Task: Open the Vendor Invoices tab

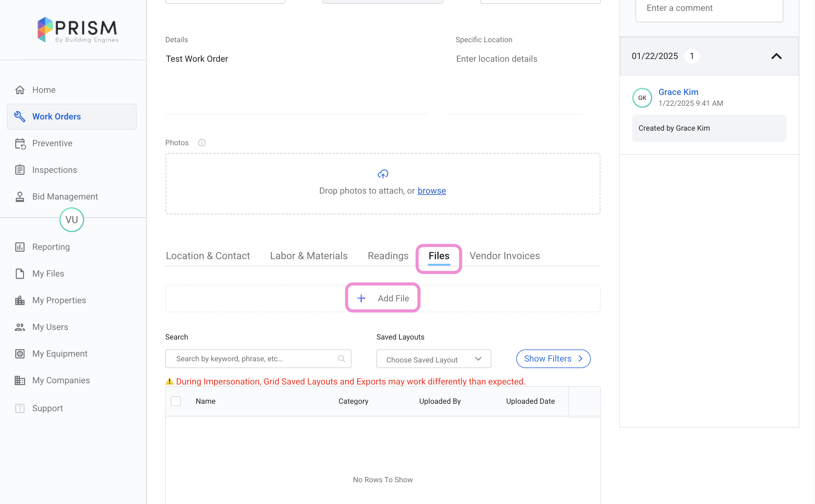Action: click(x=504, y=256)
